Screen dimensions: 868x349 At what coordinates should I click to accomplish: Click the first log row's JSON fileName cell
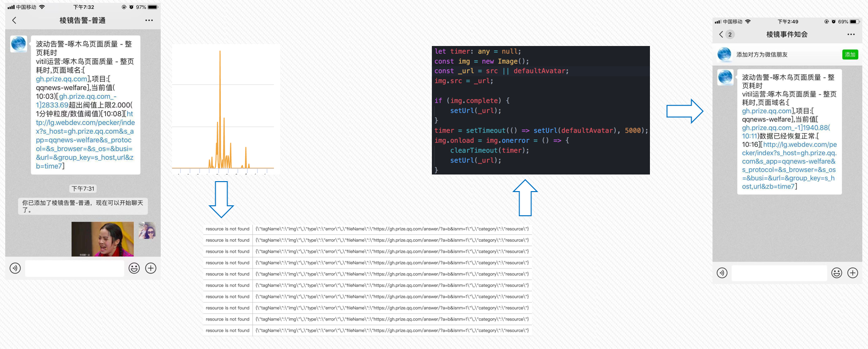click(392, 229)
